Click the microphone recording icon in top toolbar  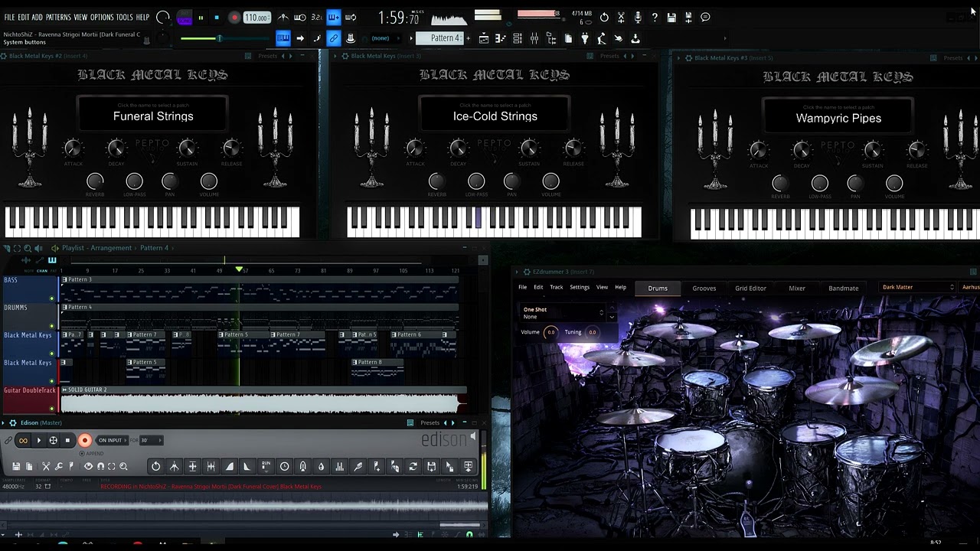click(638, 17)
